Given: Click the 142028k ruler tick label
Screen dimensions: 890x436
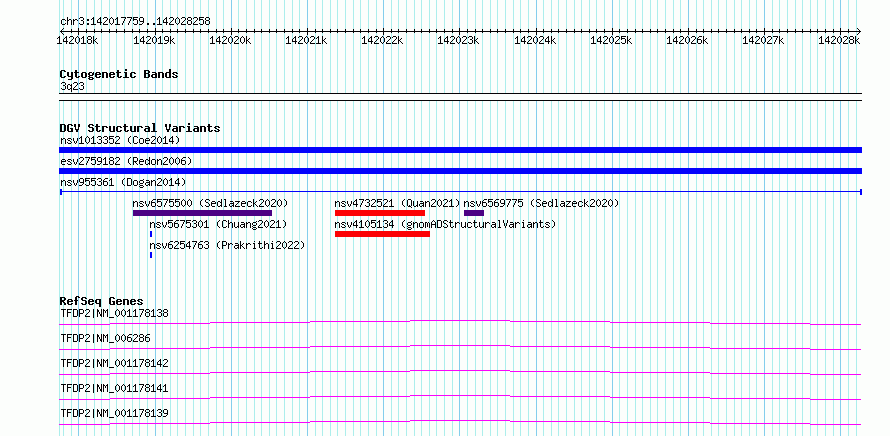Looking at the screenshot, I should point(839,40).
